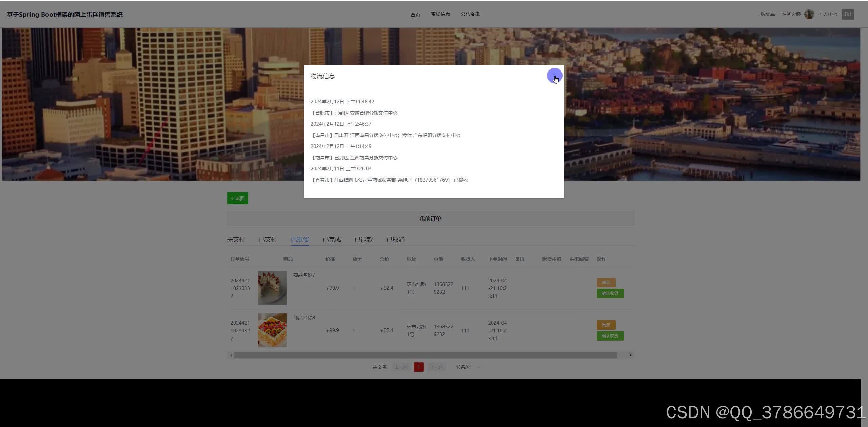Screen dimensions: 868x427
Task: Click the user avatar icon in header
Action: pyautogui.click(x=809, y=14)
